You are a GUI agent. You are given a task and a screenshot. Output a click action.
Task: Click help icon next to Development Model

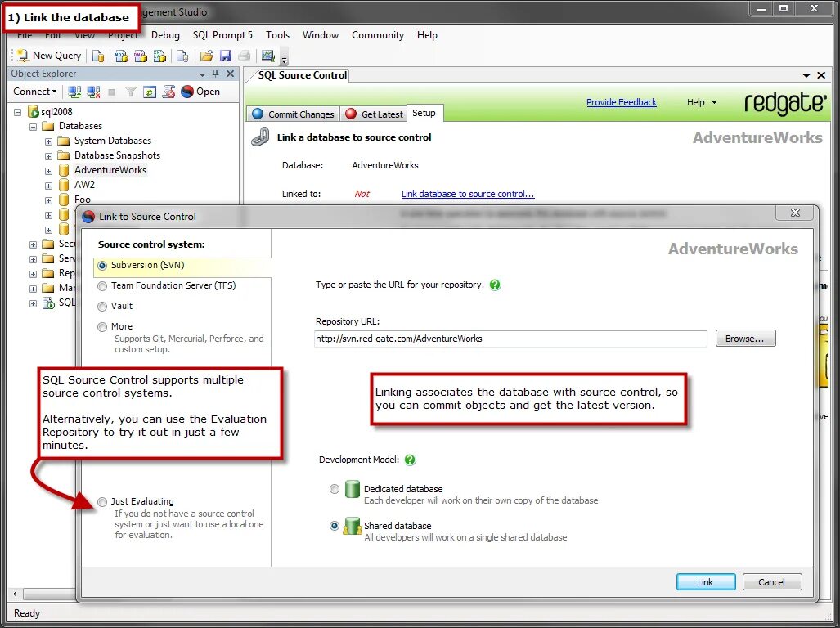click(x=410, y=460)
